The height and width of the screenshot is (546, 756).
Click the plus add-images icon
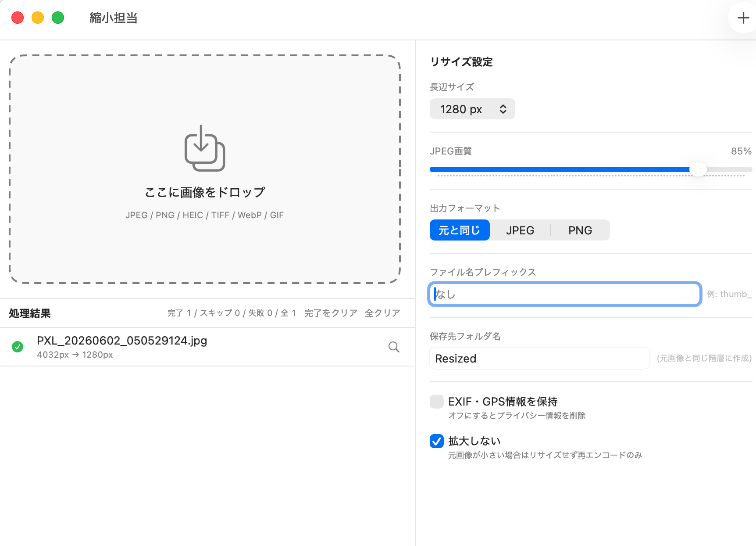743,18
